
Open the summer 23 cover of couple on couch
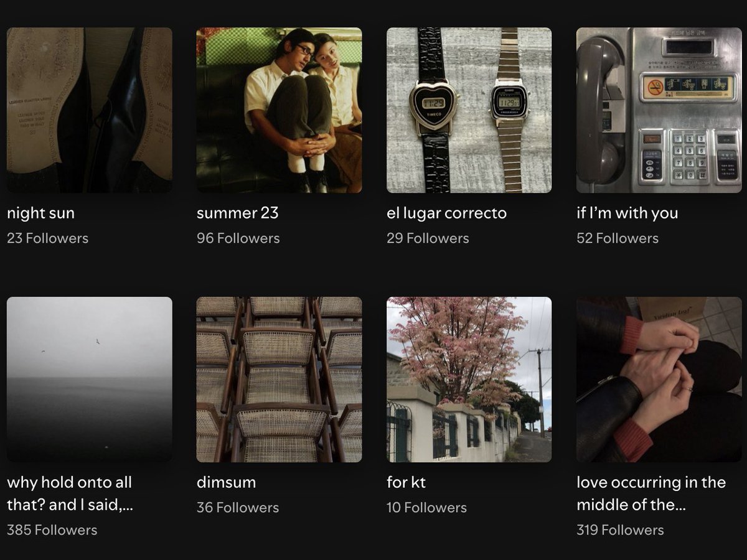pyautogui.click(x=279, y=110)
